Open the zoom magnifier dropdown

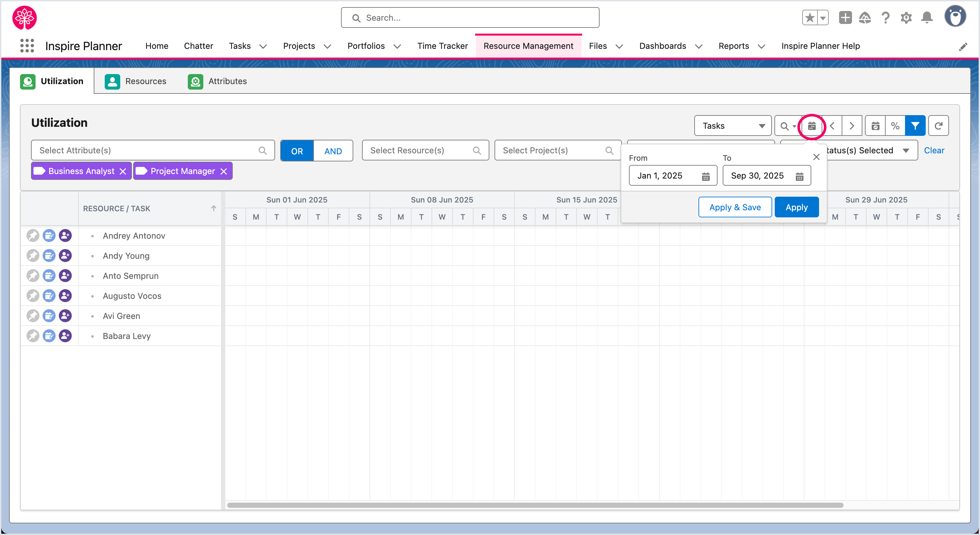(x=788, y=126)
